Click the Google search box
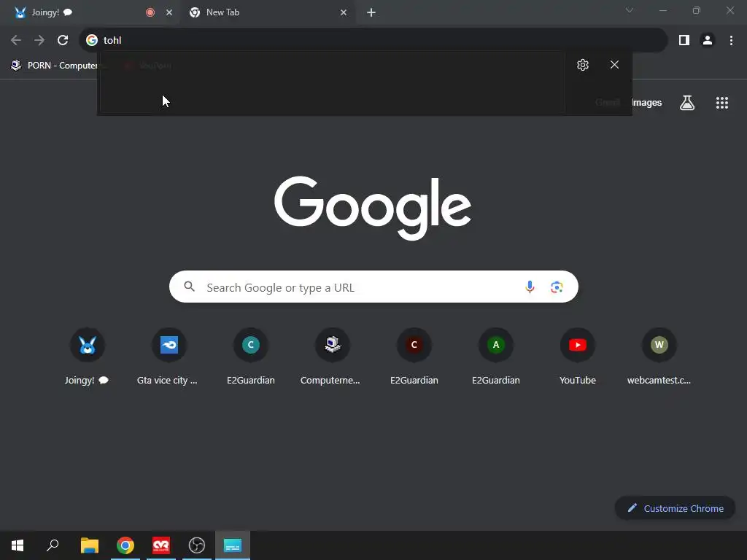 point(373,287)
